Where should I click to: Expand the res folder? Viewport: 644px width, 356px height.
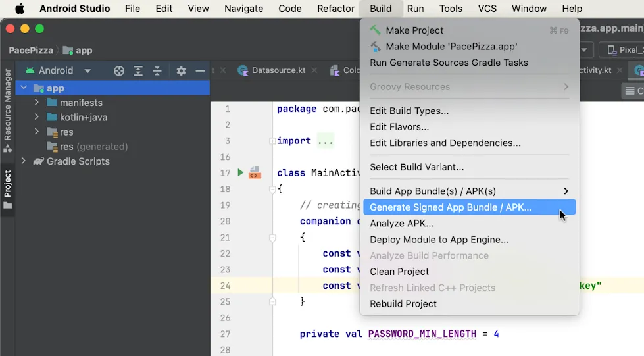point(37,132)
